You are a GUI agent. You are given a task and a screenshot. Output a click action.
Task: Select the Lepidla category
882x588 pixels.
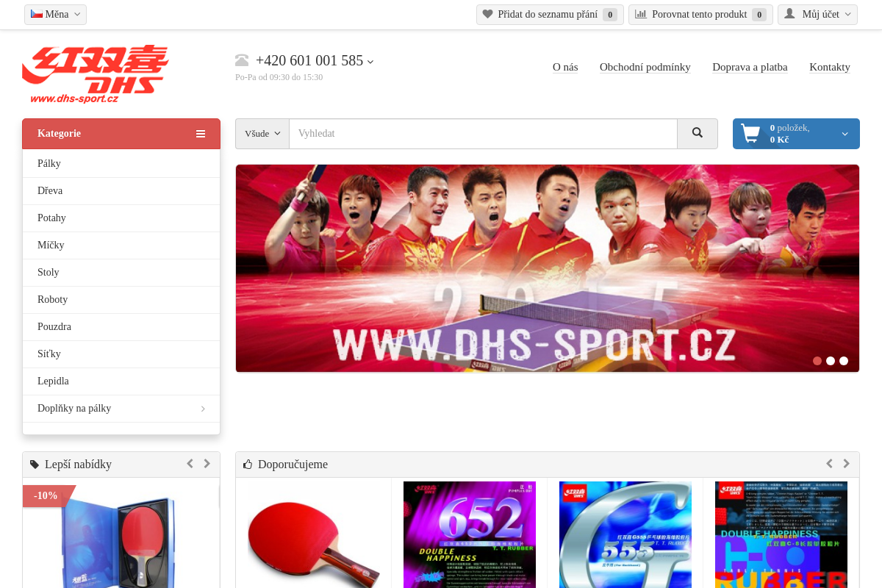coord(121,381)
